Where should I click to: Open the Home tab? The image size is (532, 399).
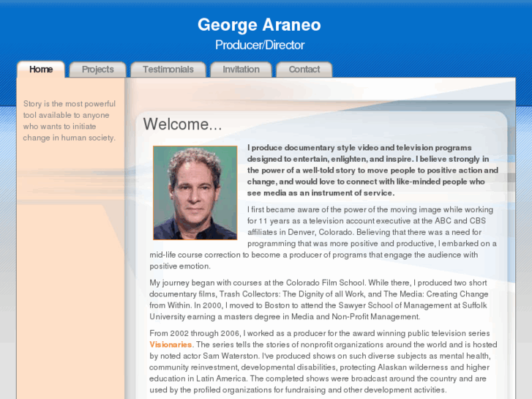41,70
